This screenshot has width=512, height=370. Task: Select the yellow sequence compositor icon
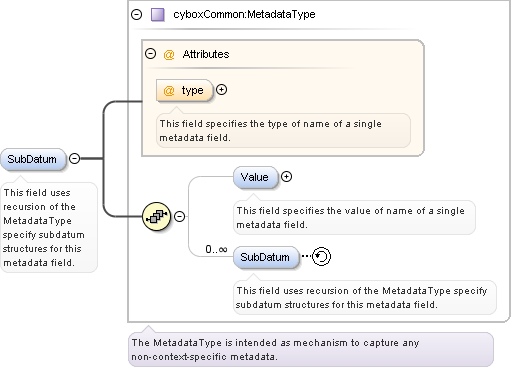click(156, 217)
